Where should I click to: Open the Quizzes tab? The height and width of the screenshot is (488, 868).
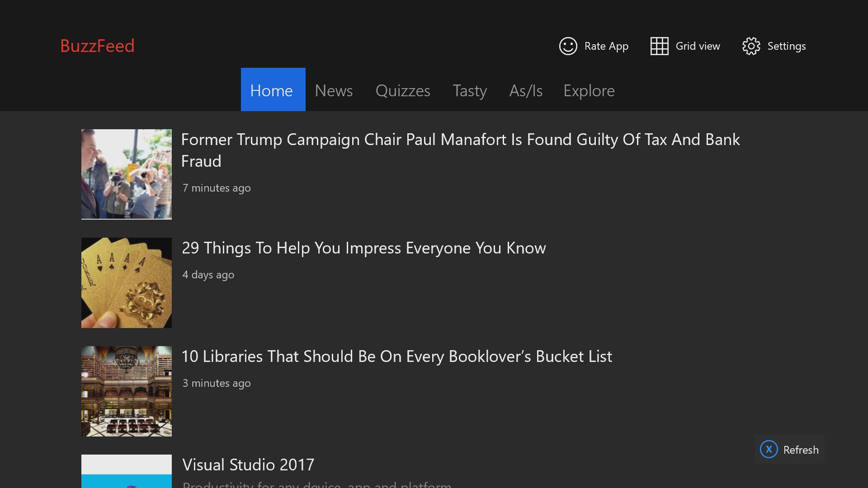click(403, 91)
